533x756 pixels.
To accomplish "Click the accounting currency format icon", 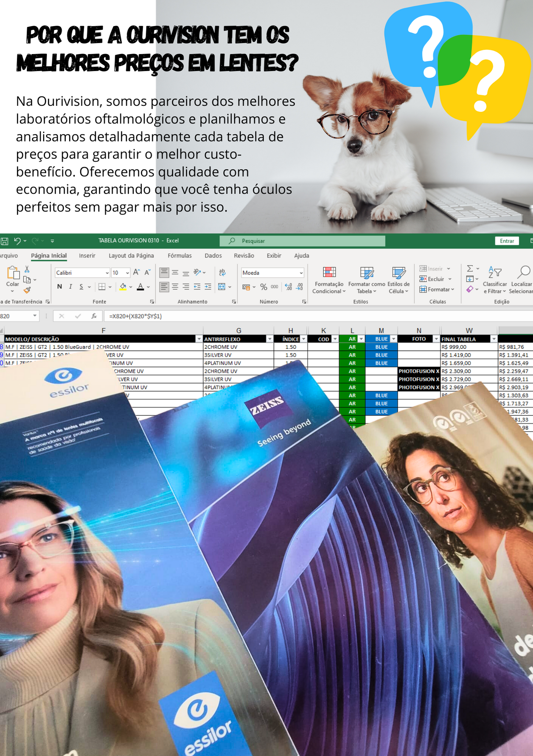I will pyautogui.click(x=246, y=287).
